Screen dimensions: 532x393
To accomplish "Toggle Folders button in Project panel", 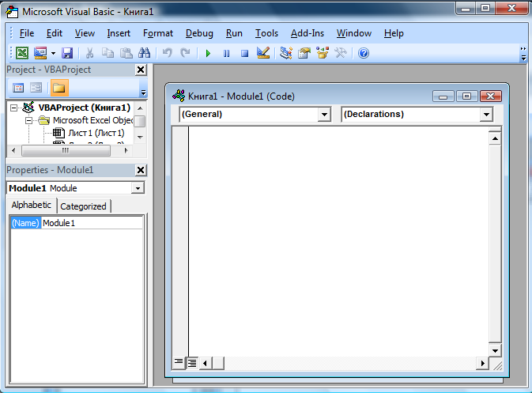I will coord(59,89).
